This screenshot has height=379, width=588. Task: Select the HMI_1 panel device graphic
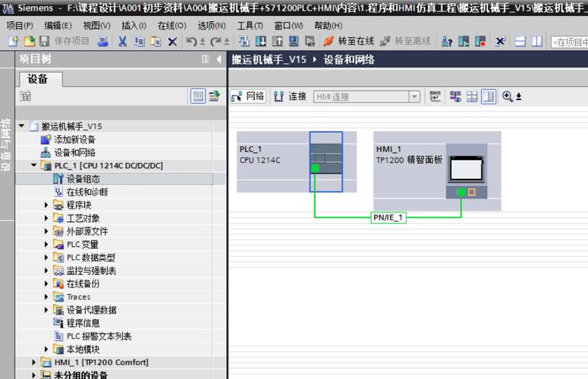click(x=466, y=171)
